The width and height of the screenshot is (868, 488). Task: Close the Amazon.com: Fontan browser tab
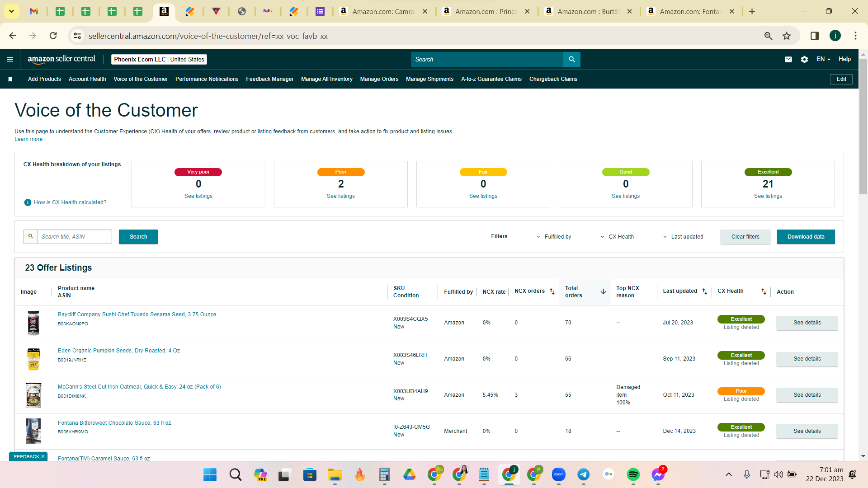732,11
